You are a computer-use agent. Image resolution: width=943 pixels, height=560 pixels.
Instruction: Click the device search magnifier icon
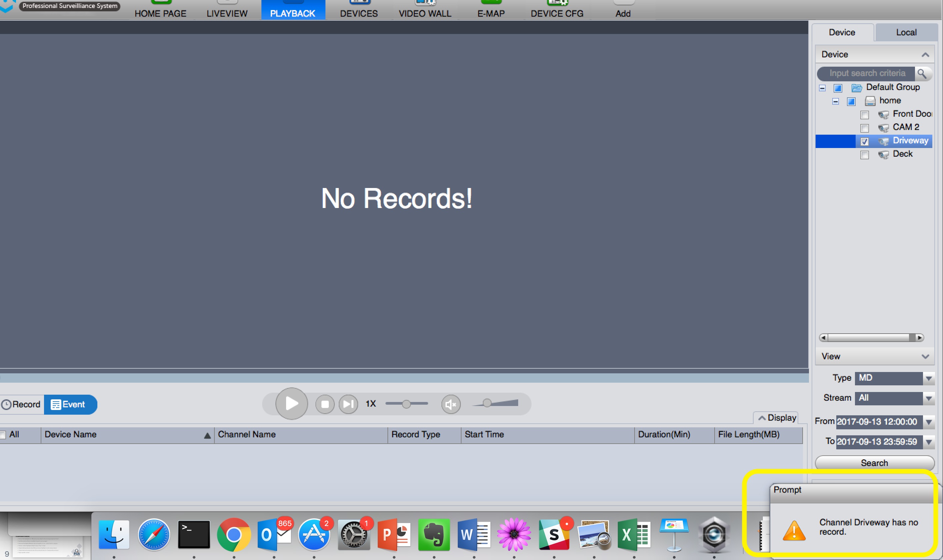[922, 73]
